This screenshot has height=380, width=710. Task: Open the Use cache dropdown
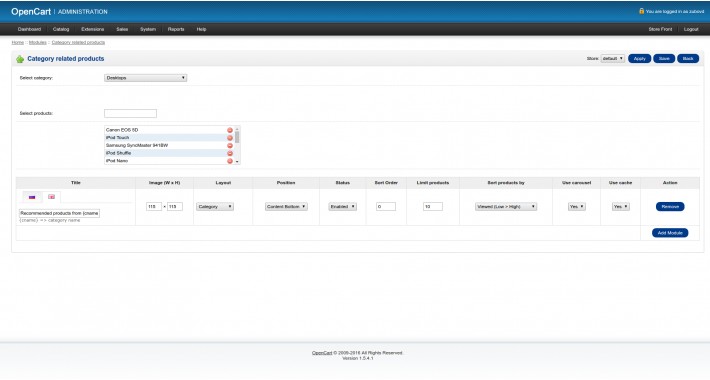(x=620, y=207)
